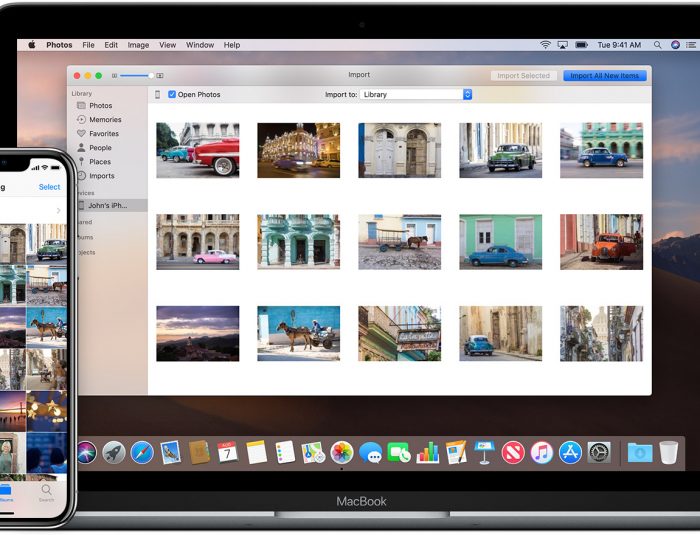
Task: Select sunset landscape photo thumbnail
Action: click(198, 334)
